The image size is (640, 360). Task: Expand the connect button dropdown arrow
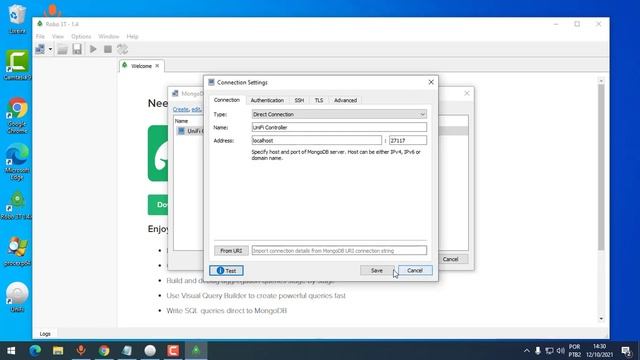(x=50, y=50)
